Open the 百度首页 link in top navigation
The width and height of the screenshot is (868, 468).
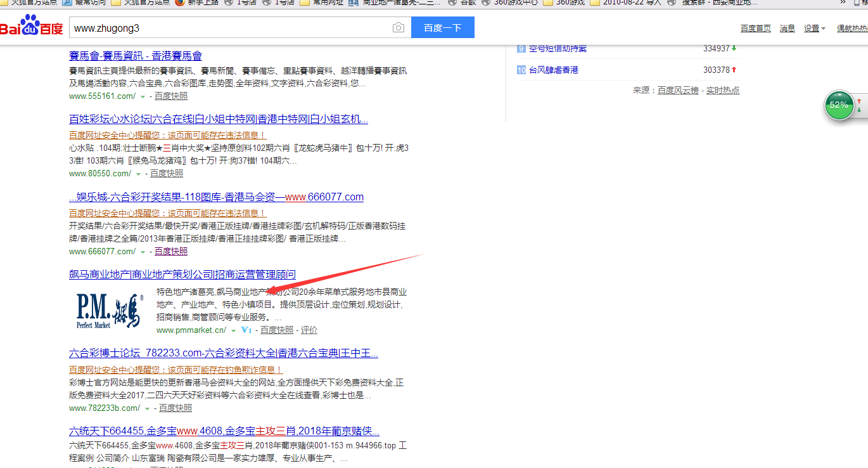pyautogui.click(x=755, y=29)
